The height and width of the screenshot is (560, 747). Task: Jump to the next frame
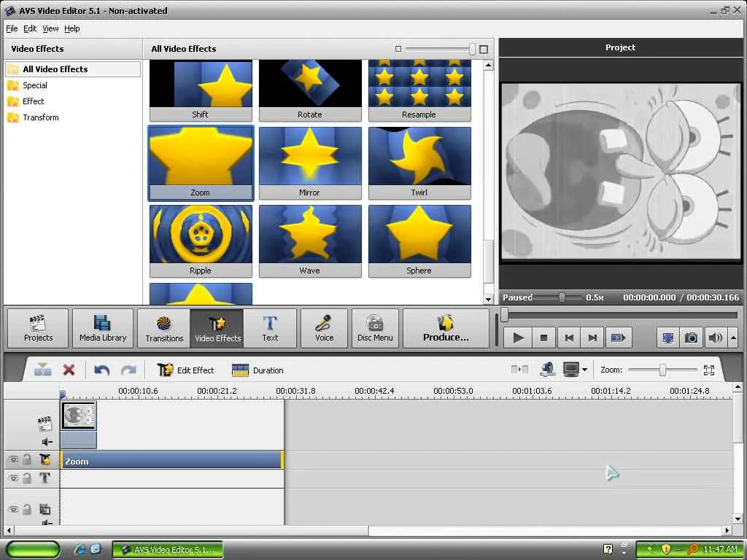pos(592,338)
